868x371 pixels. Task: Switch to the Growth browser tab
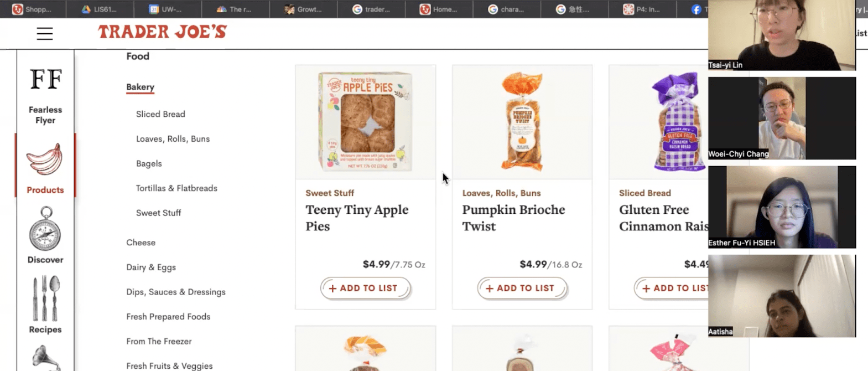[303, 9]
